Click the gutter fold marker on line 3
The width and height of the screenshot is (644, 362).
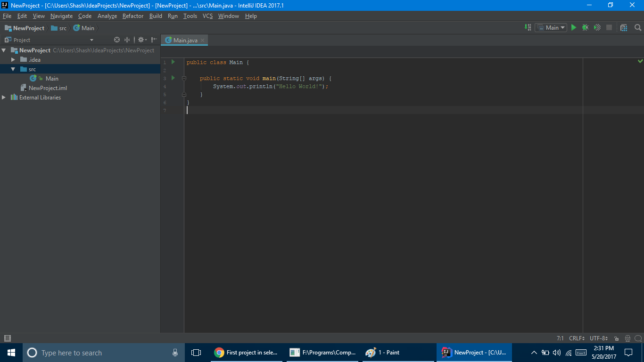[184, 78]
